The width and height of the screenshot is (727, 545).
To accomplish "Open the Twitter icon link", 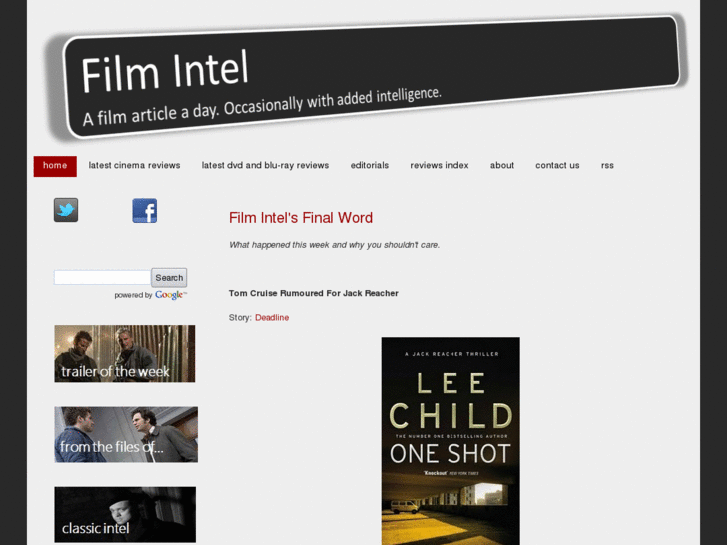I will 66,210.
